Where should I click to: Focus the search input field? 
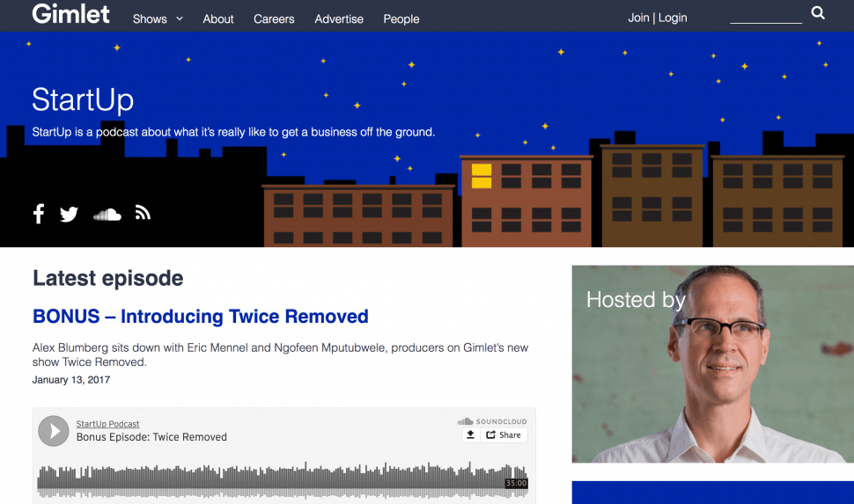766,17
